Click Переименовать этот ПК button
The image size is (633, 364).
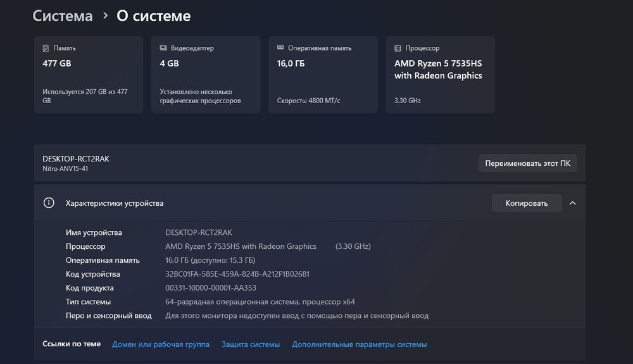point(528,163)
